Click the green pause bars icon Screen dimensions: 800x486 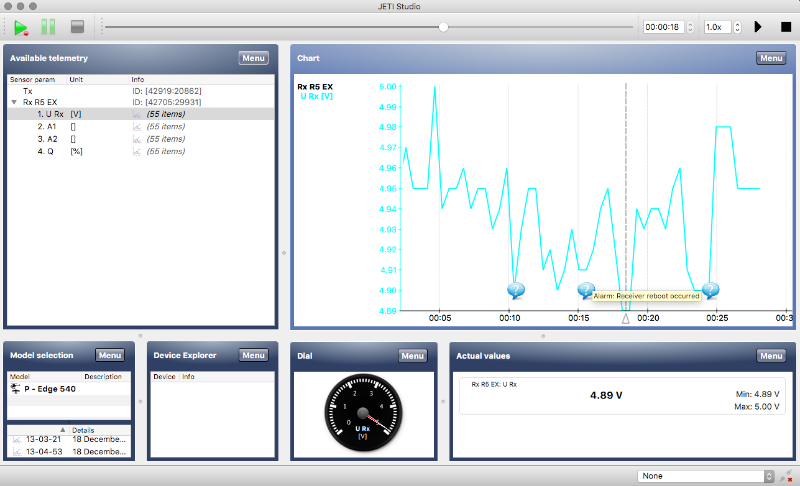pos(48,27)
